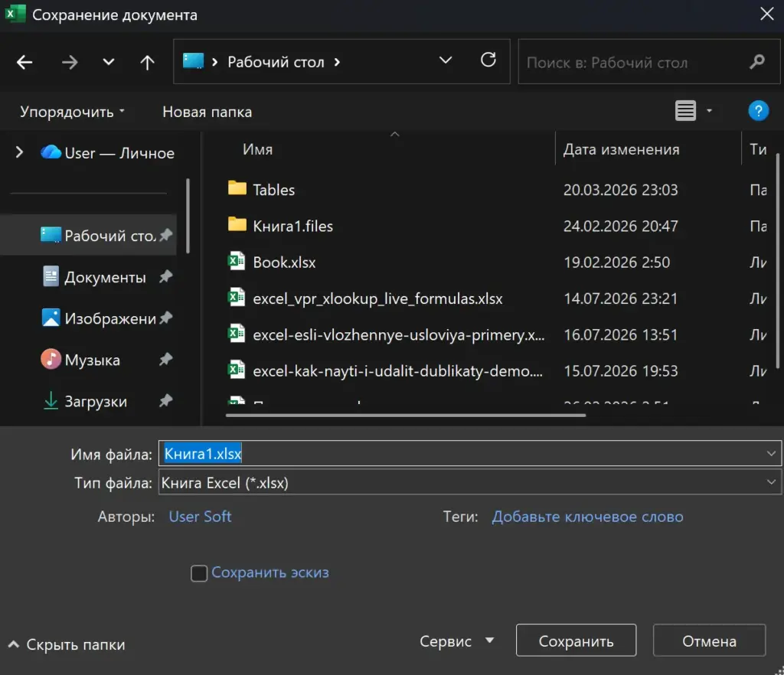This screenshot has width=784, height=675.
Task: Open the Сервис dropdown menu
Action: [x=456, y=641]
